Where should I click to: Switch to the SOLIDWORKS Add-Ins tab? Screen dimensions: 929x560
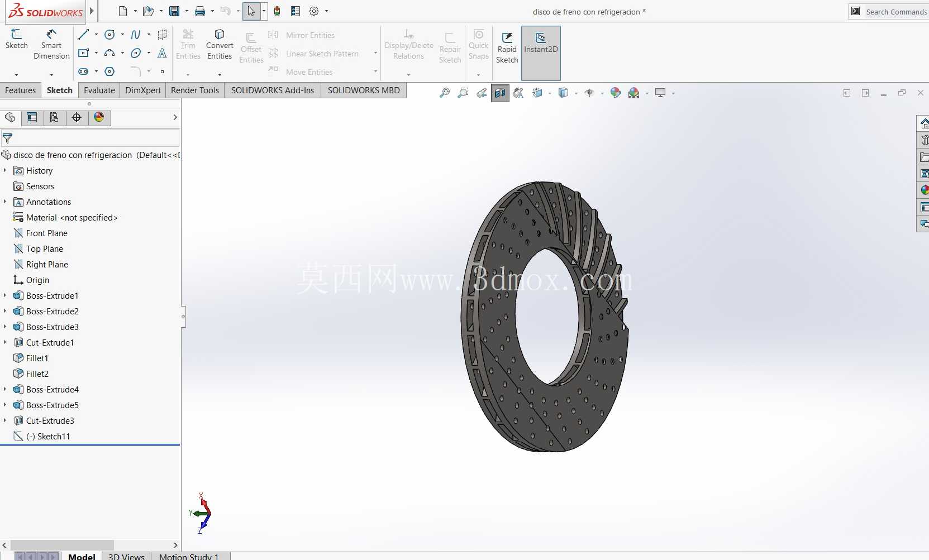[x=273, y=90]
